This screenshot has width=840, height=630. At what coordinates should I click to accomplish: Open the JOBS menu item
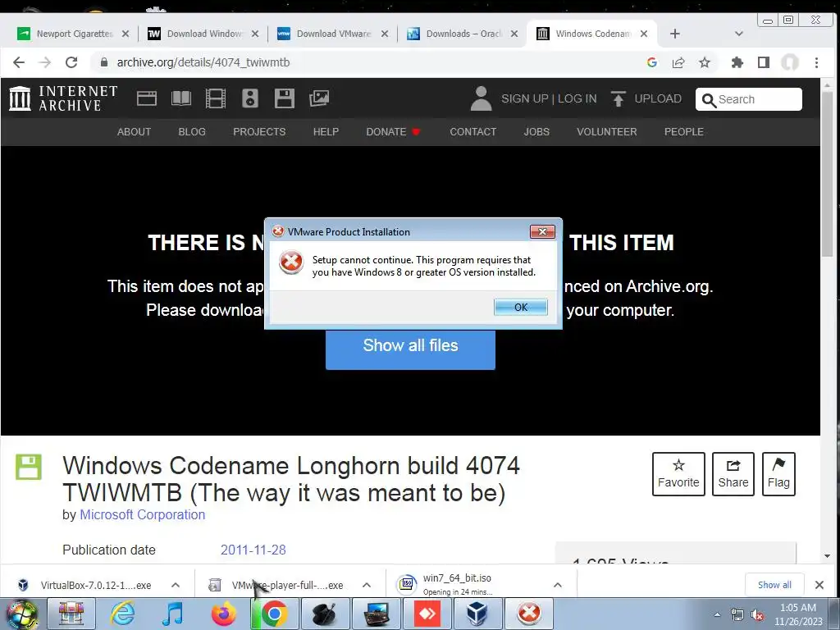point(536,132)
